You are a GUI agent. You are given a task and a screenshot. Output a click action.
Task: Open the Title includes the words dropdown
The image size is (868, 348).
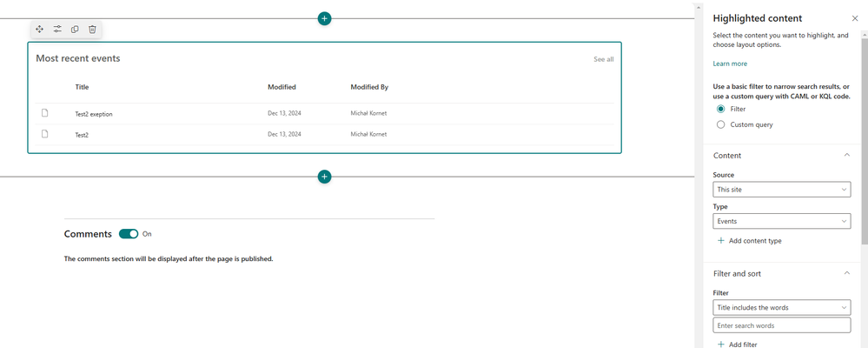point(782,307)
